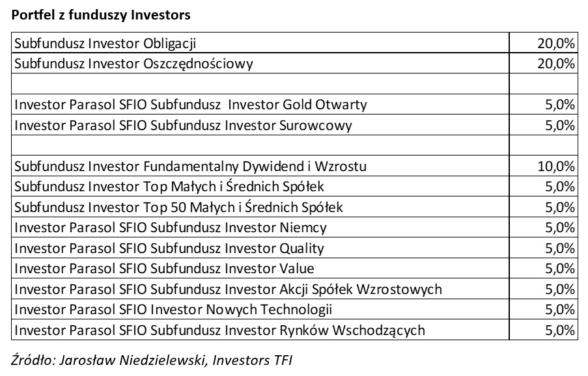Select the Investor Value fund cell

[x=164, y=269]
